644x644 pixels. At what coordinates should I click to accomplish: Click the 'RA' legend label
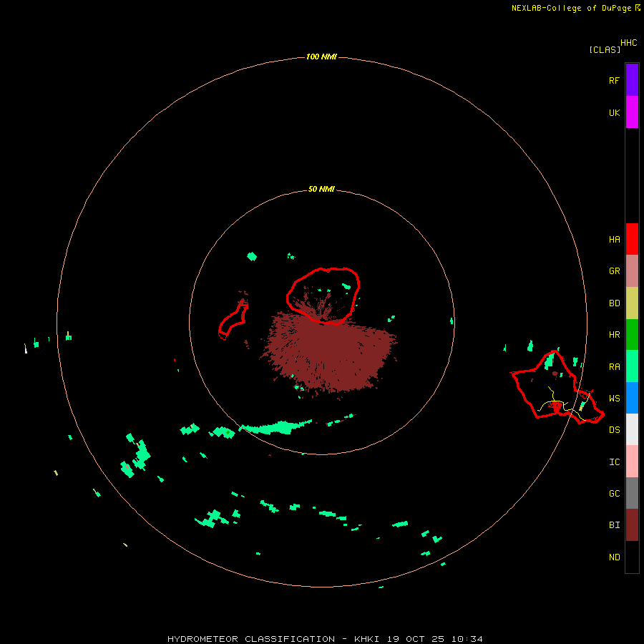[x=615, y=367]
